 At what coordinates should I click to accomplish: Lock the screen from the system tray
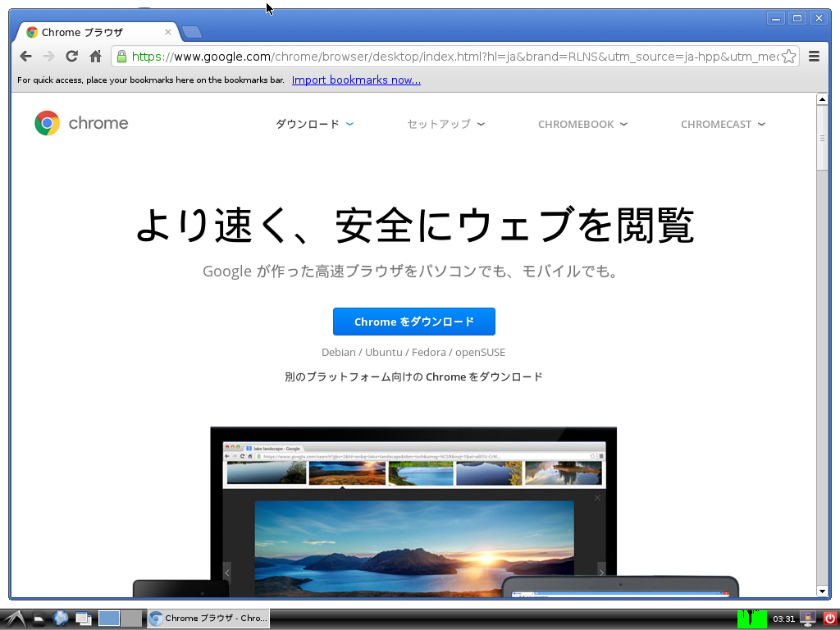click(808, 618)
